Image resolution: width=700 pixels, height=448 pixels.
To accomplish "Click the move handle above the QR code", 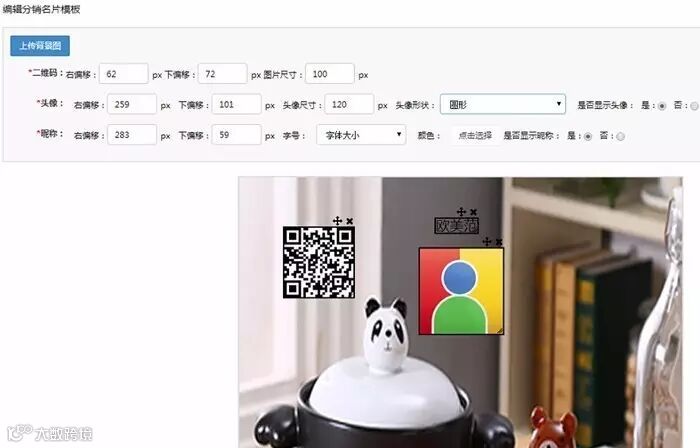I will tap(338, 220).
